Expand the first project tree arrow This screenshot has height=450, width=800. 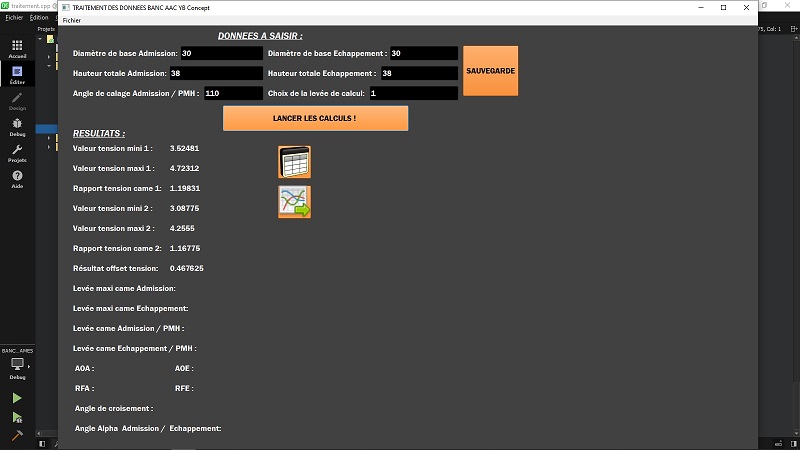[48, 57]
